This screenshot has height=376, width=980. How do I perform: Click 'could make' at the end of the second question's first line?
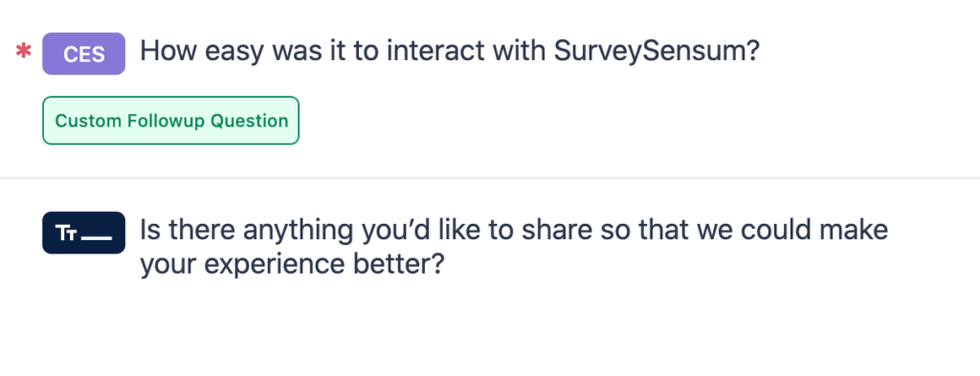[814, 230]
